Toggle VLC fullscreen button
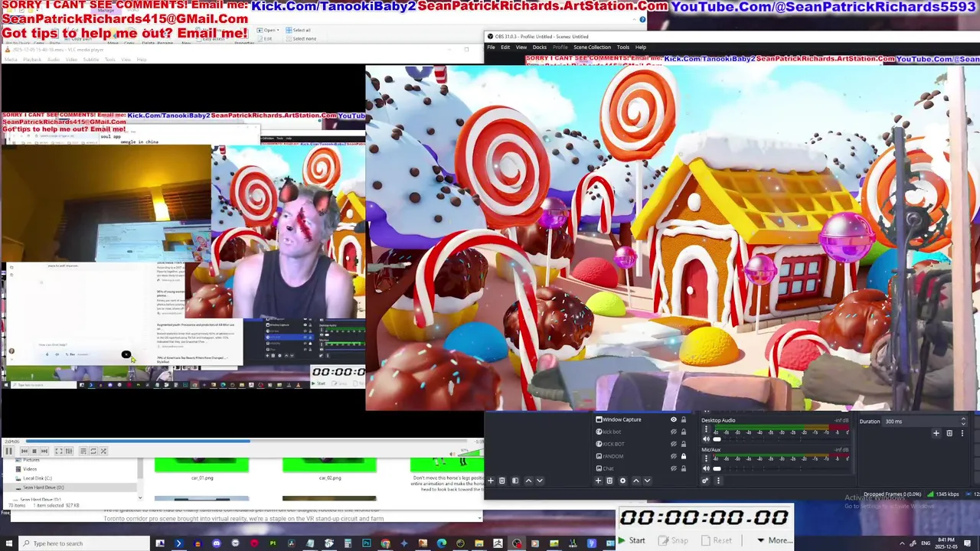The height and width of the screenshot is (551, 980). [x=59, y=451]
